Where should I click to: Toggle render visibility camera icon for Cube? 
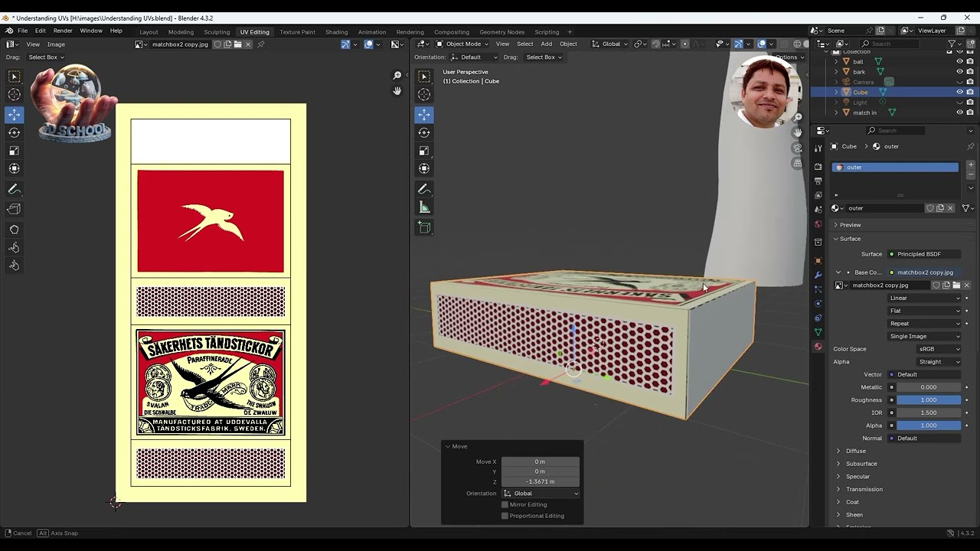(x=969, y=92)
